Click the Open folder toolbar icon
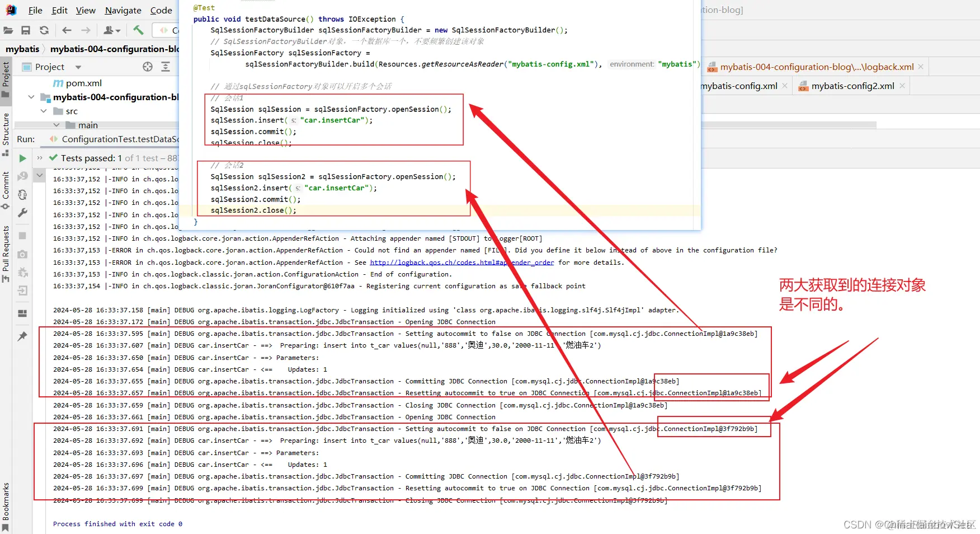Screen dimensions: 980x534 point(8,30)
